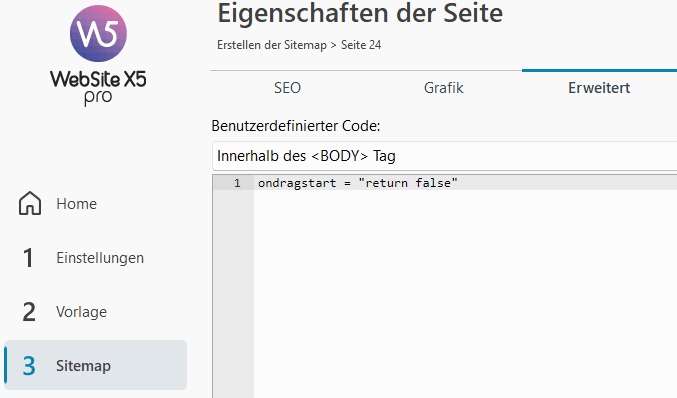This screenshot has height=398, width=677.
Task: Click the Home house icon
Action: point(30,203)
